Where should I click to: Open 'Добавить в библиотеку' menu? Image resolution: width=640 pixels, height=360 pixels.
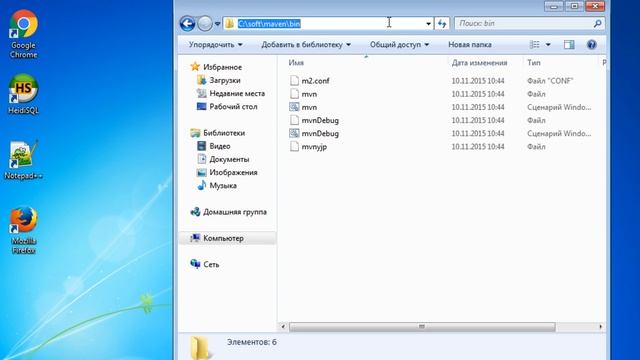point(306,44)
